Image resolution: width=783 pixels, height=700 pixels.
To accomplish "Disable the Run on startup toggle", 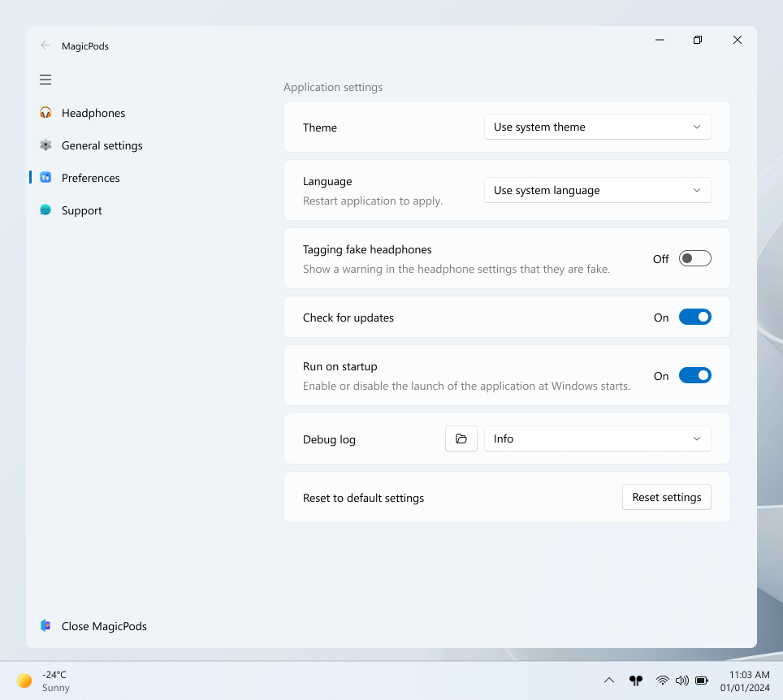I will point(694,375).
